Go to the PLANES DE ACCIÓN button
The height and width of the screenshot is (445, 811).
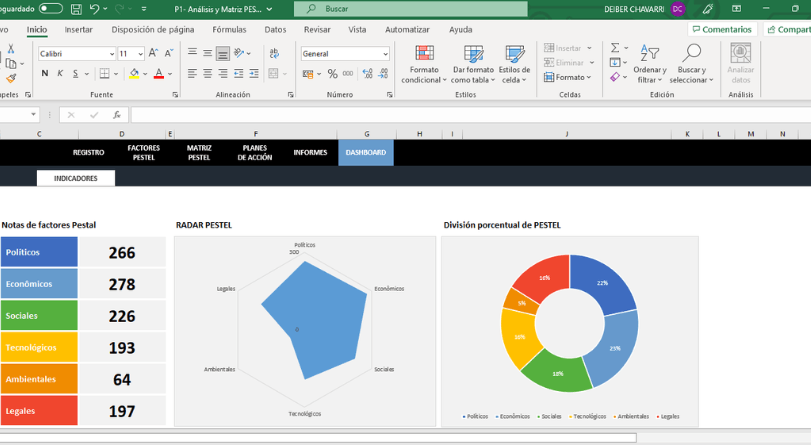[255, 153]
